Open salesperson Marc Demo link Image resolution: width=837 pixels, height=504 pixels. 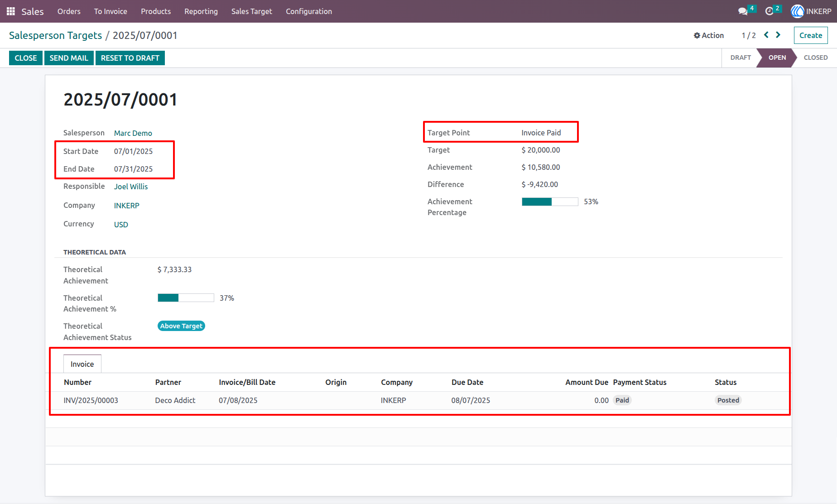(x=133, y=133)
